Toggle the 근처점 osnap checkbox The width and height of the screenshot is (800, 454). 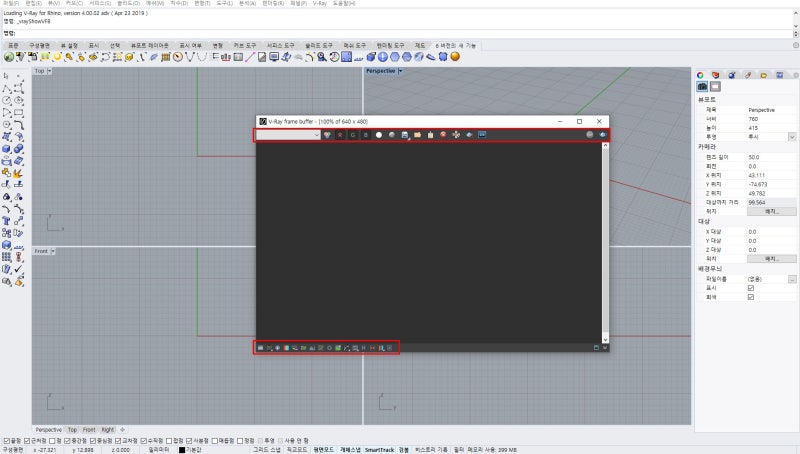click(27, 440)
